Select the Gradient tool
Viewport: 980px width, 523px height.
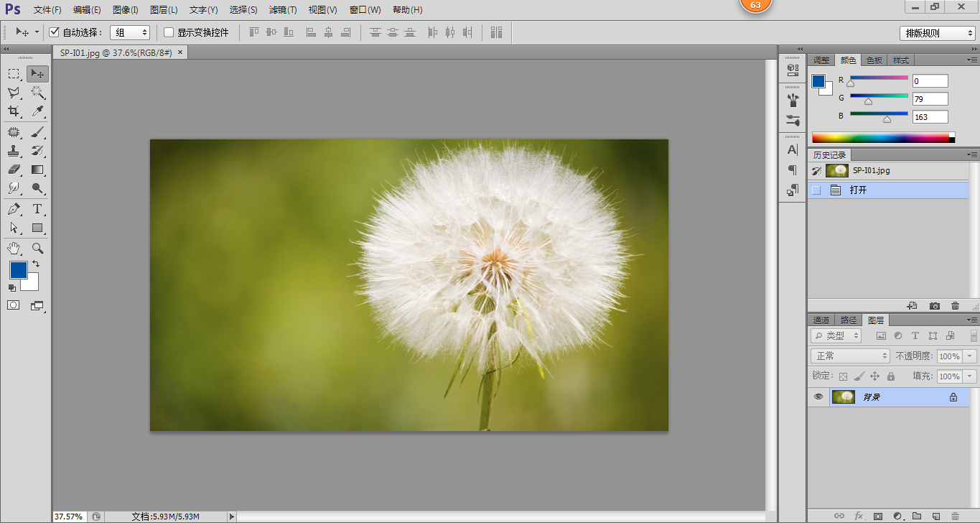(37, 170)
